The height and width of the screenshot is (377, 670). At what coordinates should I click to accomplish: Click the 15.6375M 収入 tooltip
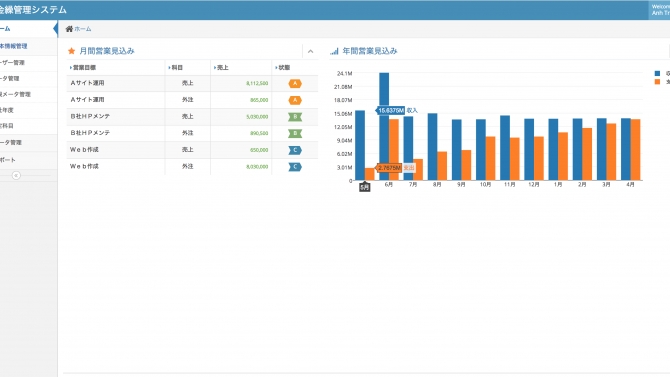coord(397,110)
